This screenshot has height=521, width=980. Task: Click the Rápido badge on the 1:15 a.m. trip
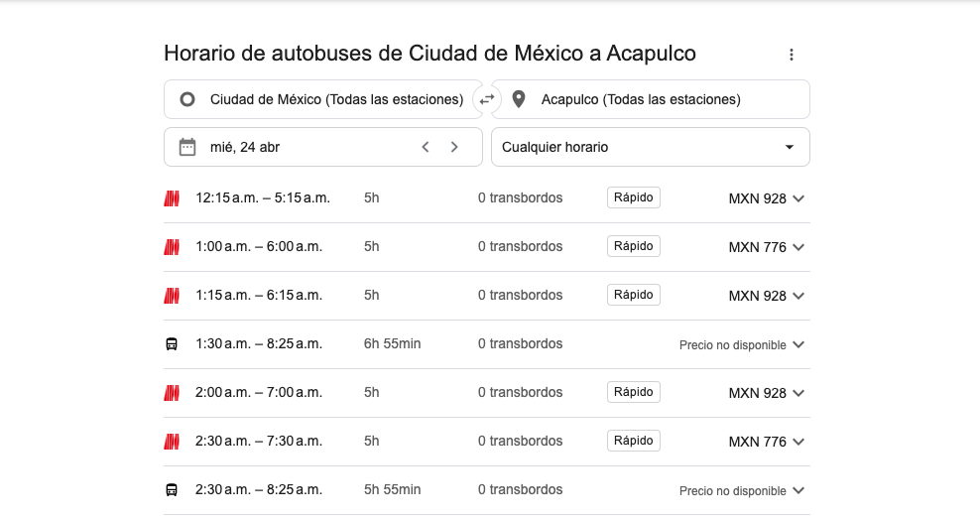[633, 295]
